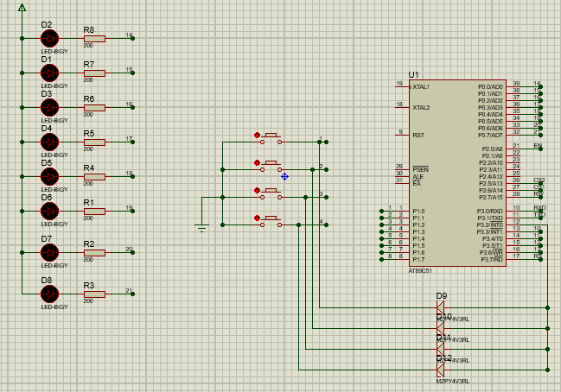Select the D7 LED component
Image resolution: width=561 pixels, height=392 pixels.
(x=50, y=253)
